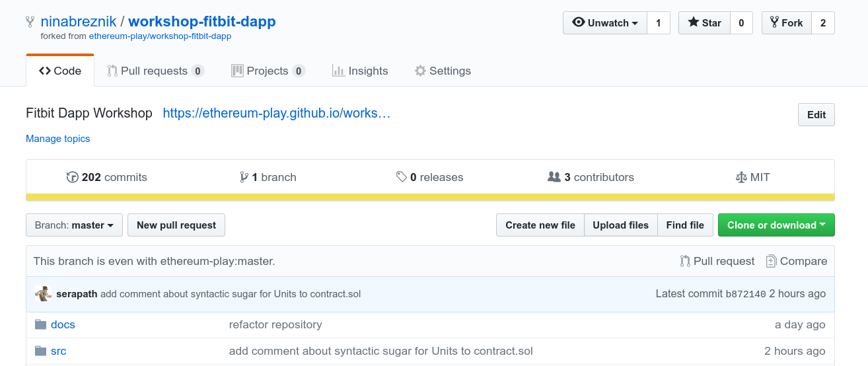Click the code brackets icon on Code tab
This screenshot has height=366, width=868.
click(x=44, y=71)
